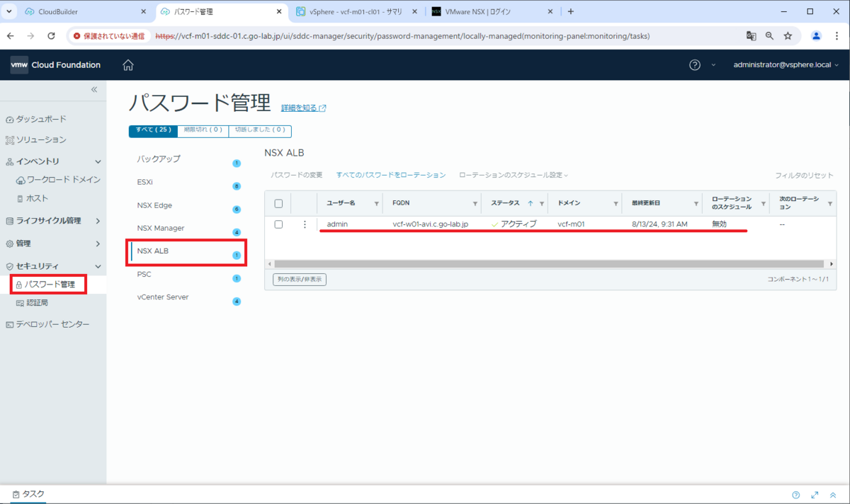Bookmark this page with the star icon

click(788, 35)
